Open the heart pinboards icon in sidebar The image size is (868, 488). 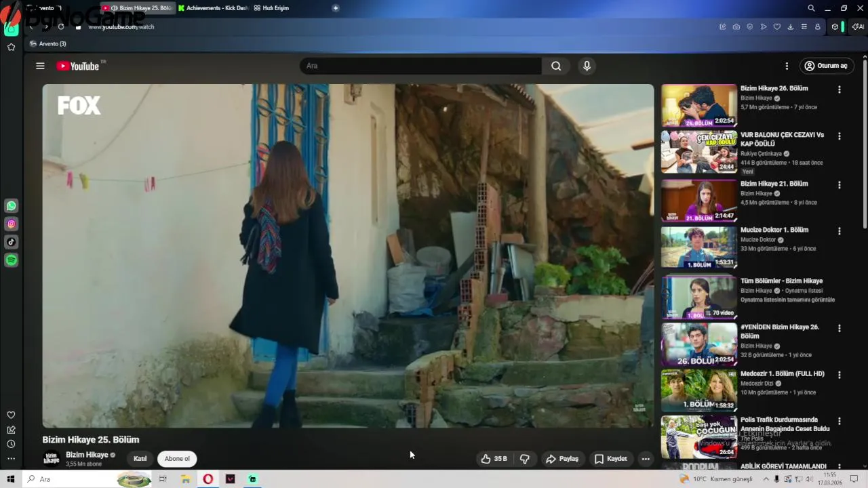coord(11,415)
